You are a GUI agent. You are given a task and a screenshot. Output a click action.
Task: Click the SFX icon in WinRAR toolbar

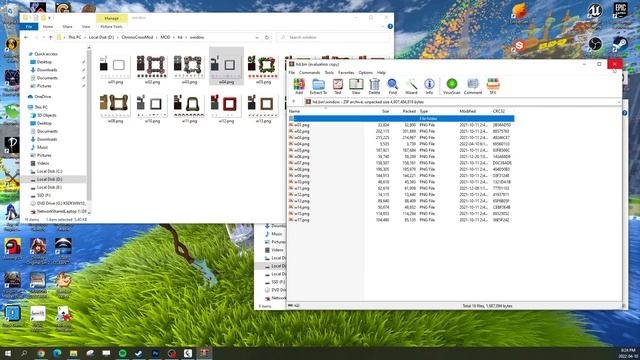click(493, 86)
